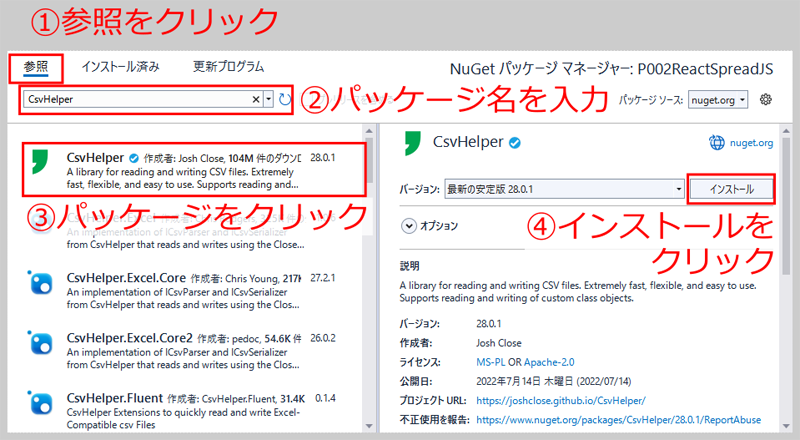This screenshot has height=440, width=800.
Task: Click version 27.2.1 of CsvHelper.Excel.Core
Action: point(322,278)
